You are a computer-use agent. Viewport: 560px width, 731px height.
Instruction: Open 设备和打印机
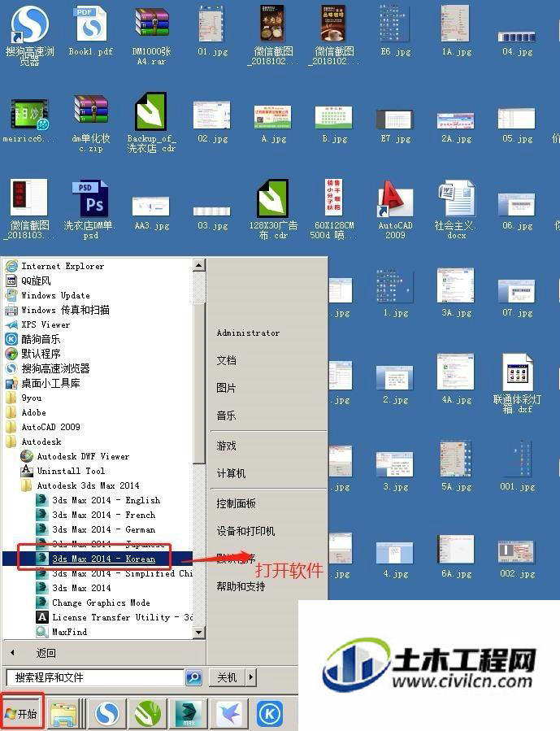click(x=246, y=531)
